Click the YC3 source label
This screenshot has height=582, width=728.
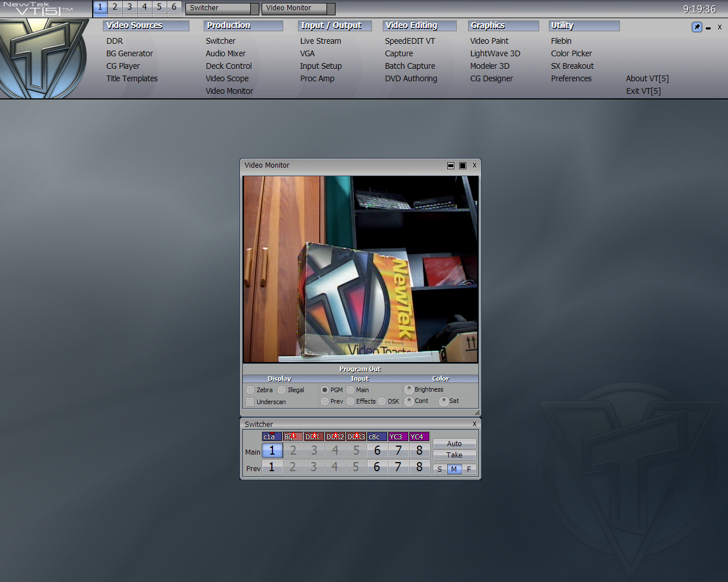coord(398,436)
